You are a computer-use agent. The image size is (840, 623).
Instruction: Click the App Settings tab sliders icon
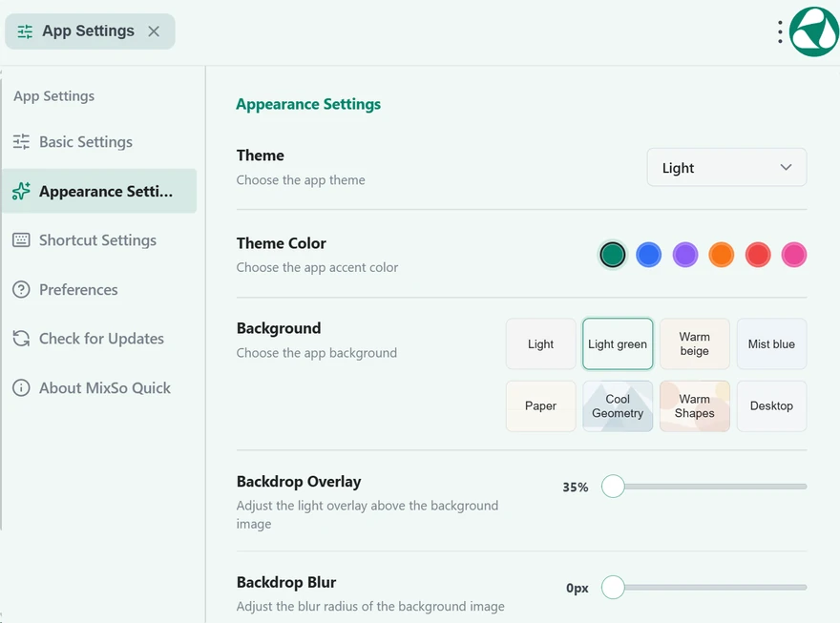point(25,31)
